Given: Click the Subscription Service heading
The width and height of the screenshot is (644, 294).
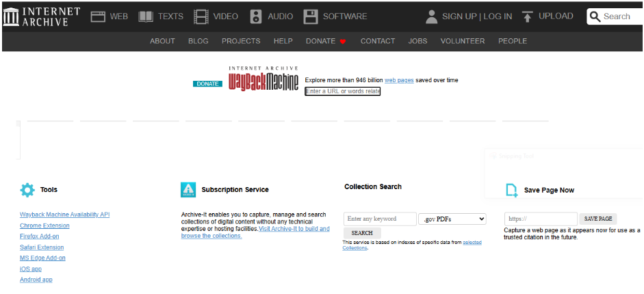Looking at the screenshot, I should (x=235, y=190).
